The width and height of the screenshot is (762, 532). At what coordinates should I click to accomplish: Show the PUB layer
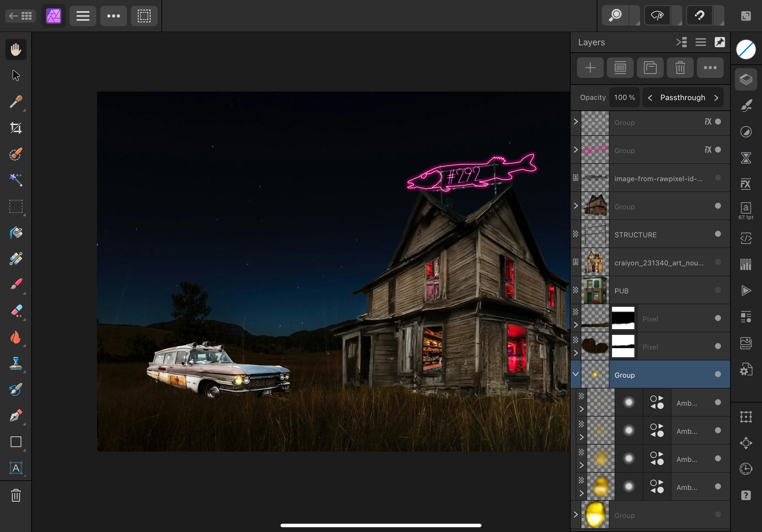tap(718, 290)
